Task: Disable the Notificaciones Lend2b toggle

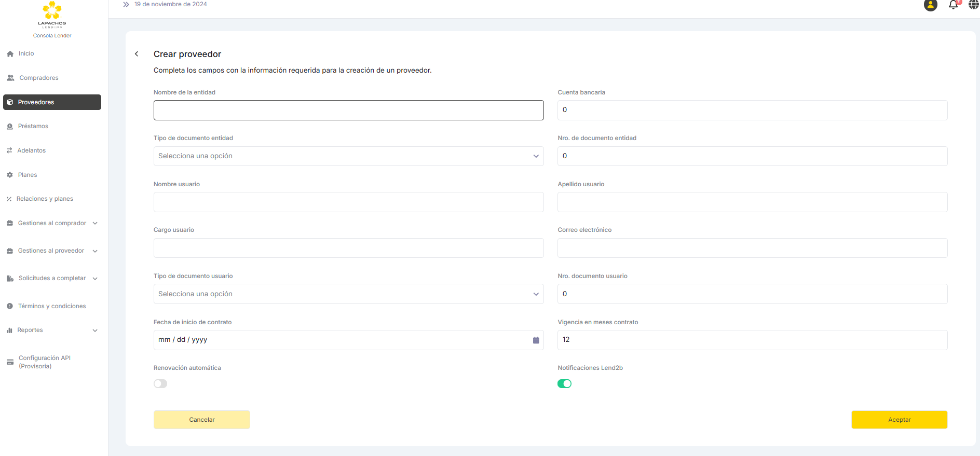Action: pos(564,384)
